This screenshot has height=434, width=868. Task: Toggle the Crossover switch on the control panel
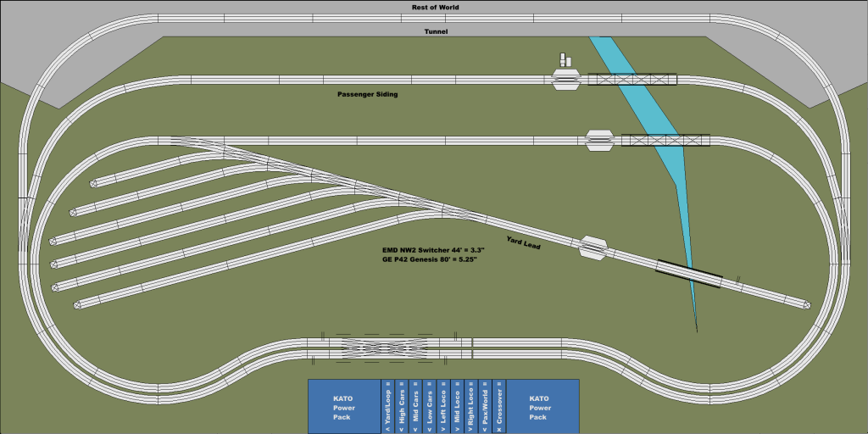click(x=499, y=406)
